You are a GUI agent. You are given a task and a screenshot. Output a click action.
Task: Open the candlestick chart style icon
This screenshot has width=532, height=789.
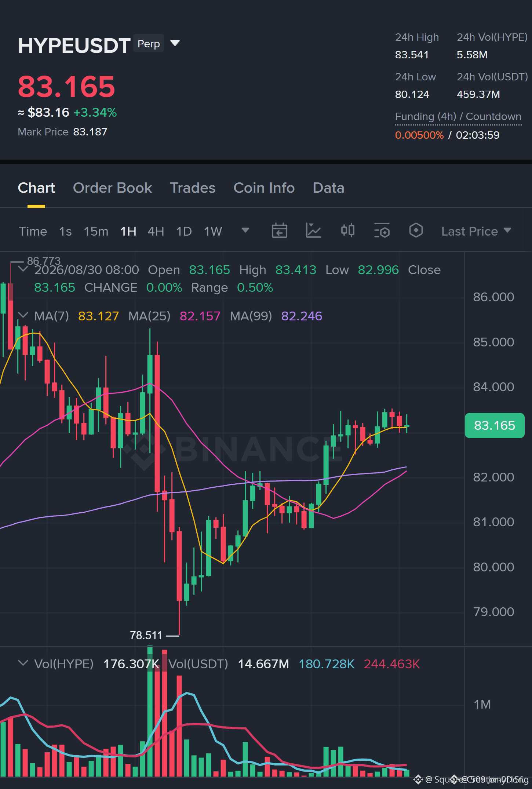click(348, 230)
